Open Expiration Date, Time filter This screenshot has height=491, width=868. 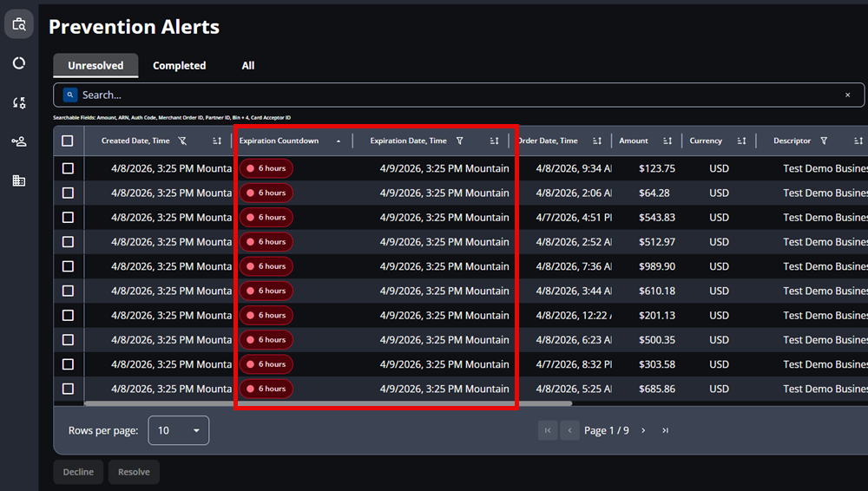pos(459,141)
